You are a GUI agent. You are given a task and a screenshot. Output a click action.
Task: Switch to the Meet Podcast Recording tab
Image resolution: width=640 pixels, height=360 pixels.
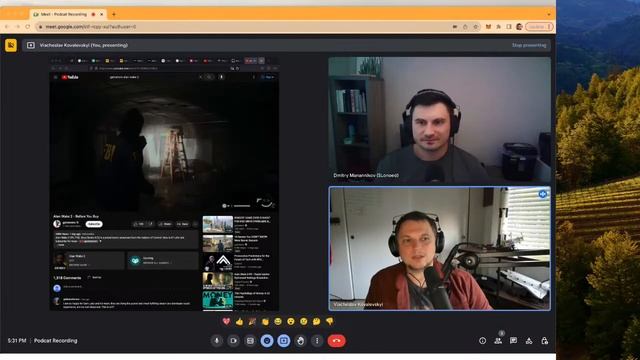pos(65,14)
